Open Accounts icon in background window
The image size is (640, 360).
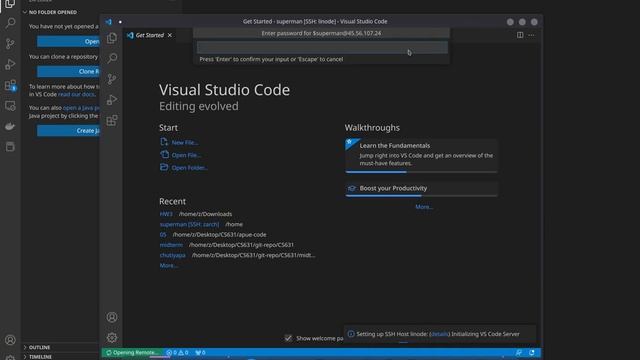pos(10,340)
